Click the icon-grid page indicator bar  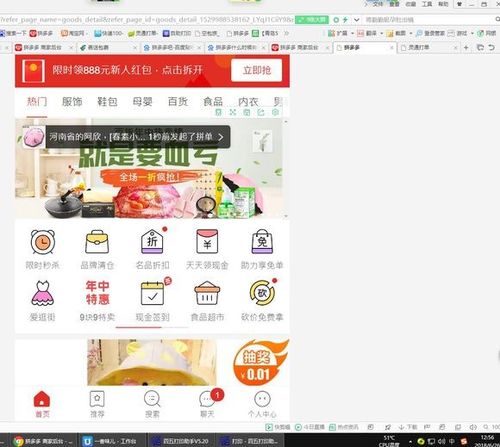pos(152,327)
